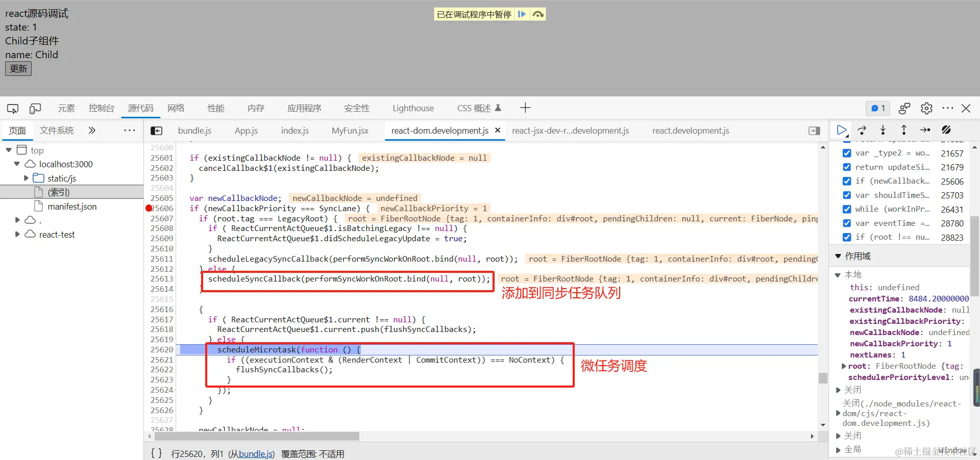The height and width of the screenshot is (460, 980).
Task: Select the manifest.json file
Action: 72,207
